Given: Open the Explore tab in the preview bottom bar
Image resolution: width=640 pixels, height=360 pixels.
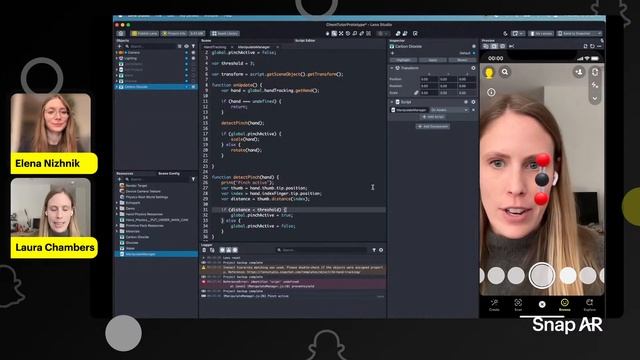Looking at the screenshot, I should coord(589,305).
